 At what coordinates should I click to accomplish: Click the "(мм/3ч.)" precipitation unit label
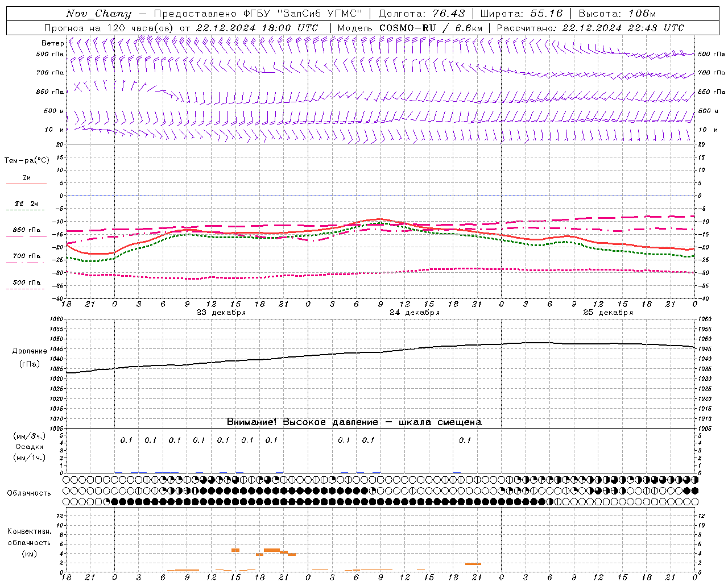[30, 436]
